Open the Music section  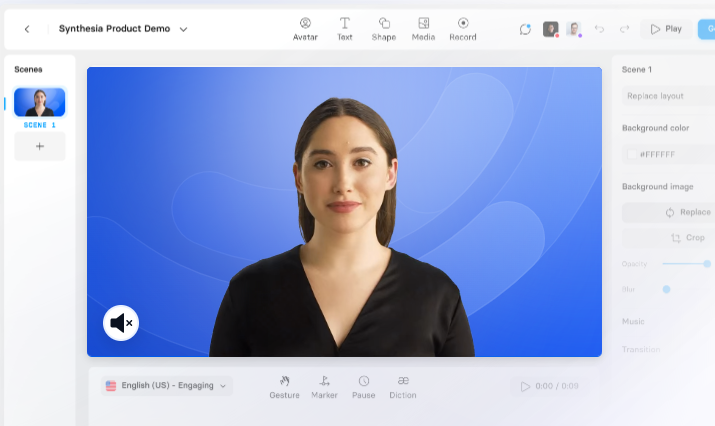click(x=633, y=322)
